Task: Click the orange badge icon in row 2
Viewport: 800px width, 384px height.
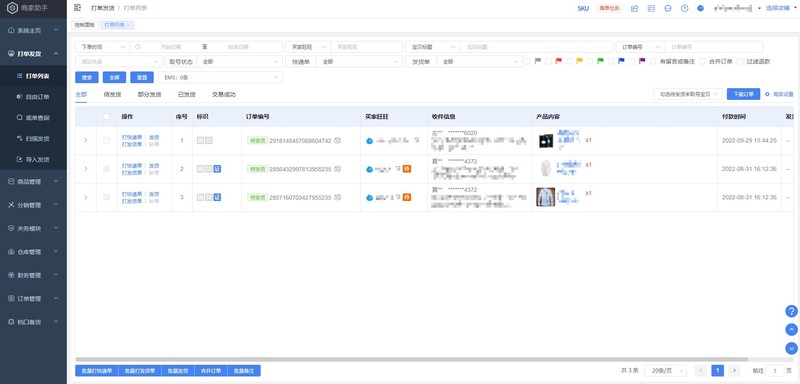Action: tap(407, 169)
